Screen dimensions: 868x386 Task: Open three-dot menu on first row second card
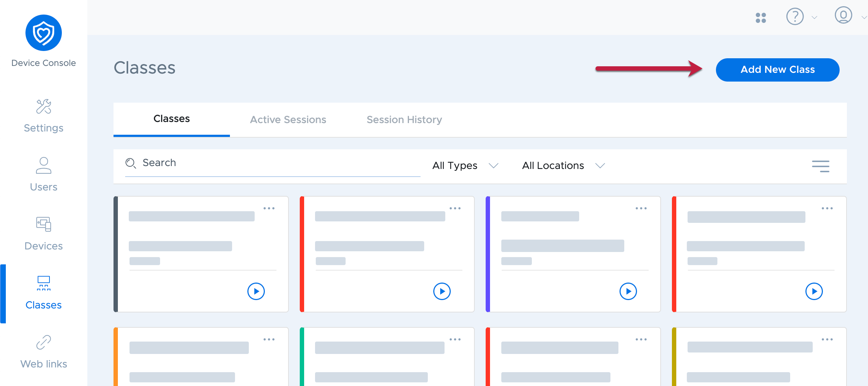(455, 208)
